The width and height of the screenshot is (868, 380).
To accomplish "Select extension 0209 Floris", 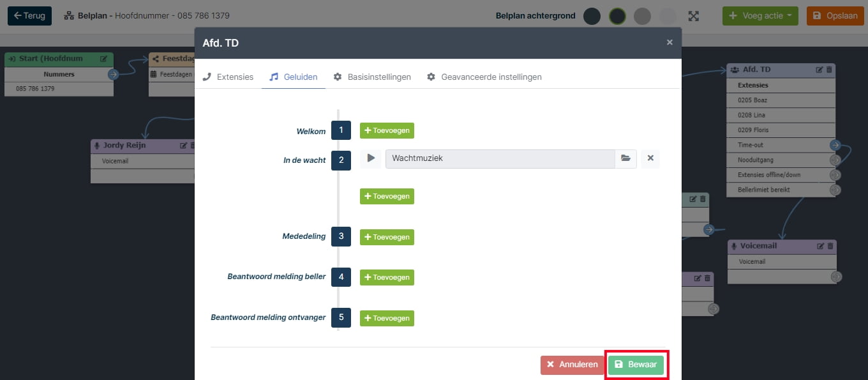I will [x=781, y=130].
